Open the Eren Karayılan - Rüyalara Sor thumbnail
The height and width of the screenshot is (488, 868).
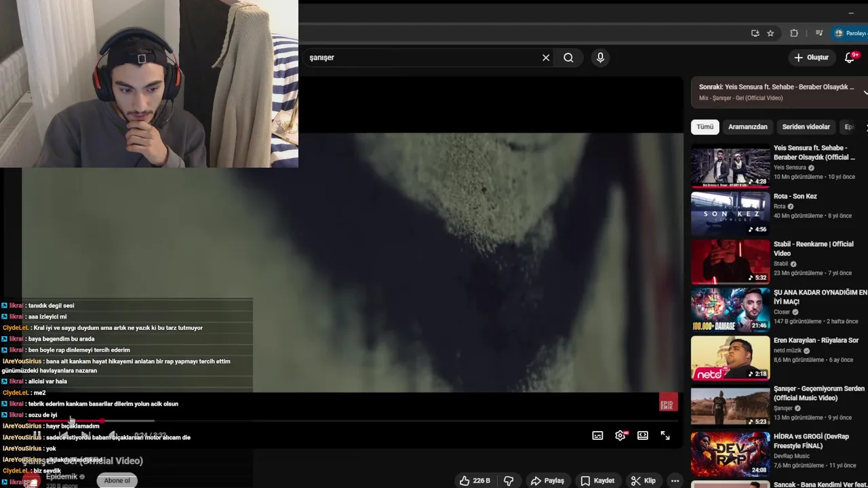point(730,358)
